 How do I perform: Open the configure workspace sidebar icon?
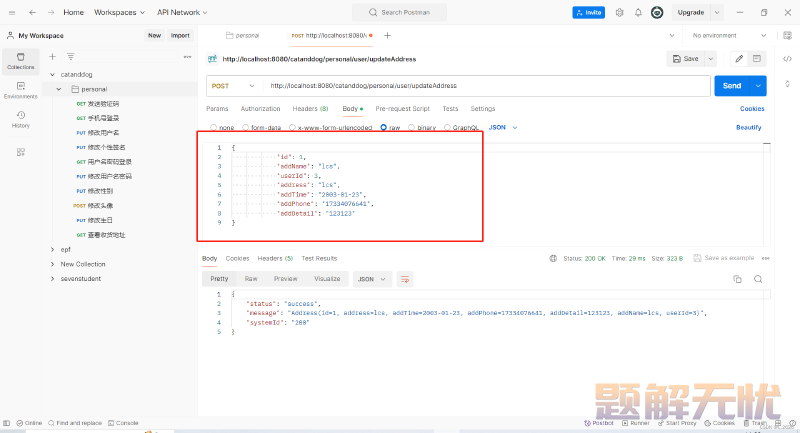point(20,152)
